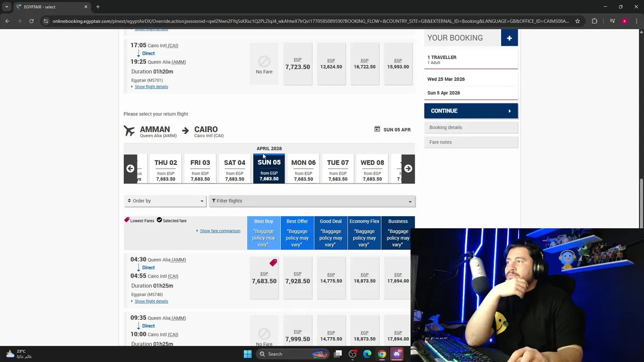Select MON 06 return date
644x362 pixels.
point(303,169)
